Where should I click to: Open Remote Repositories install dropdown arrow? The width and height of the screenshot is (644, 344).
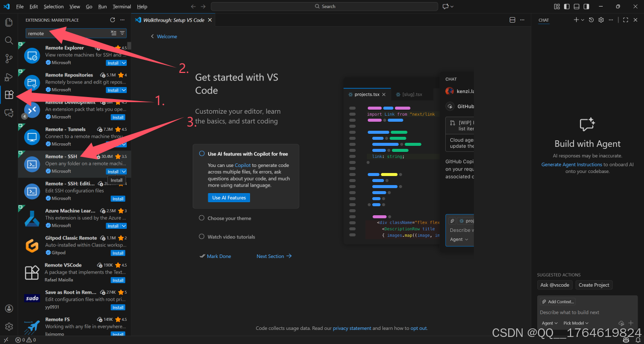pyautogui.click(x=124, y=90)
